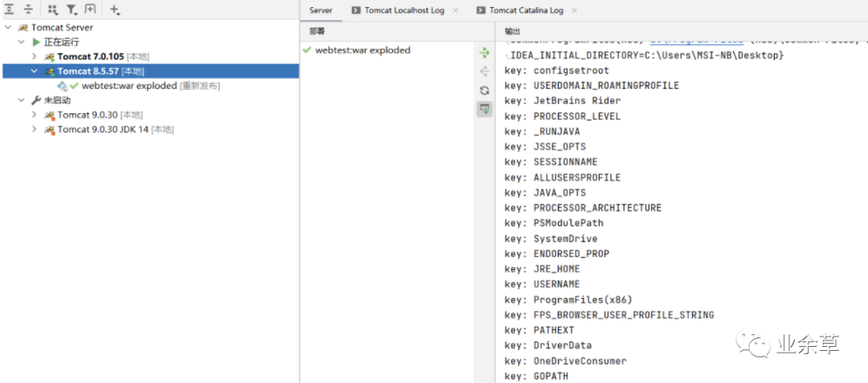Select Tomcat 7.0.105 [本地] tree row

pyautogui.click(x=150, y=56)
